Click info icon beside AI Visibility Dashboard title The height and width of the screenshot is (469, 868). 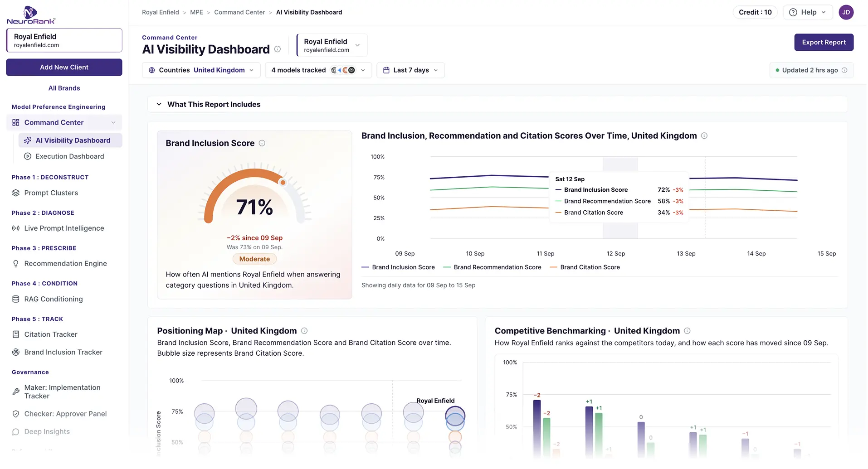(x=278, y=49)
